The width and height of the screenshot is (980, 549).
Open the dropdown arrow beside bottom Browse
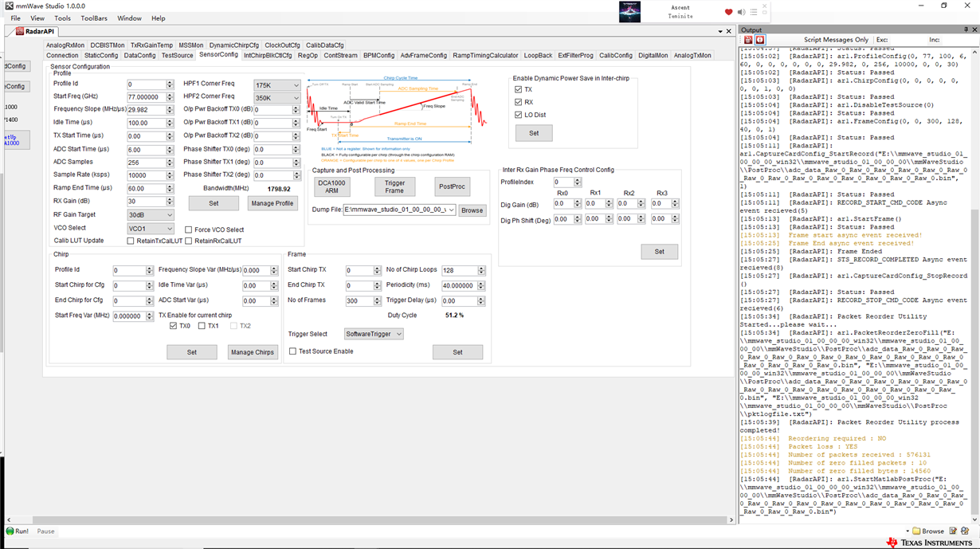[x=907, y=531]
